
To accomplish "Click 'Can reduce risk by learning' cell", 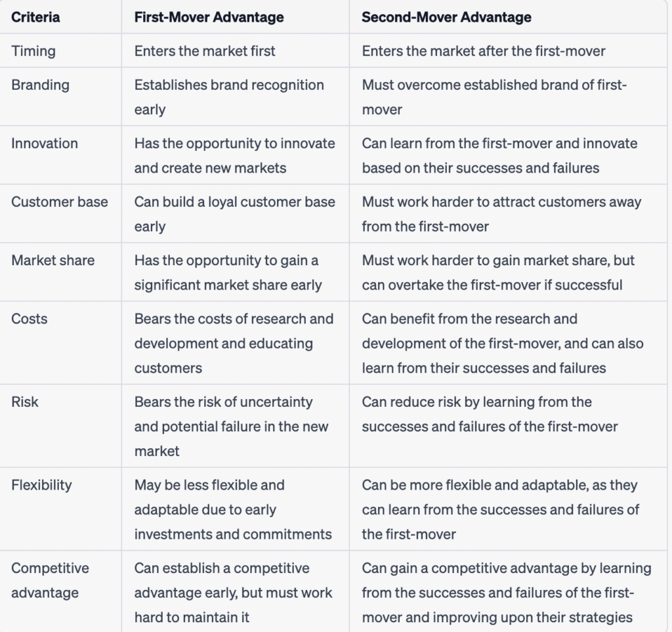I will [x=490, y=414].
